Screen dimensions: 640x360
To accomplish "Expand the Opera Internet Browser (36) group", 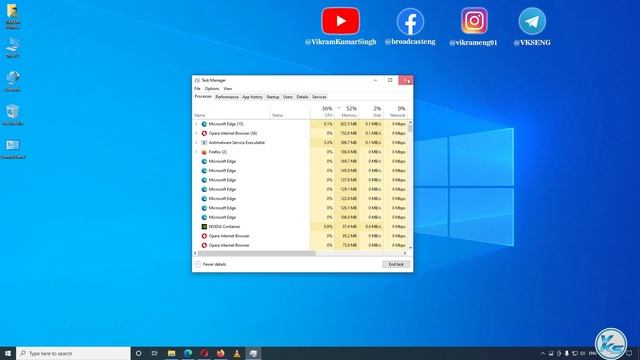I will click(196, 133).
